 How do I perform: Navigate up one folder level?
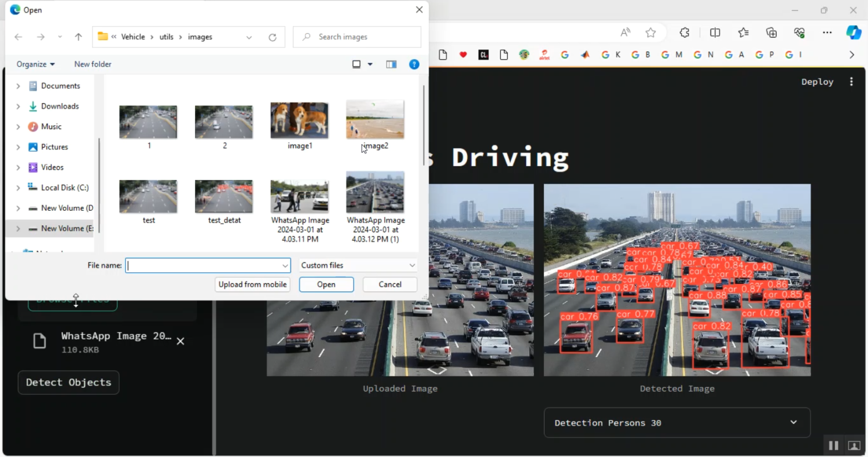point(78,36)
